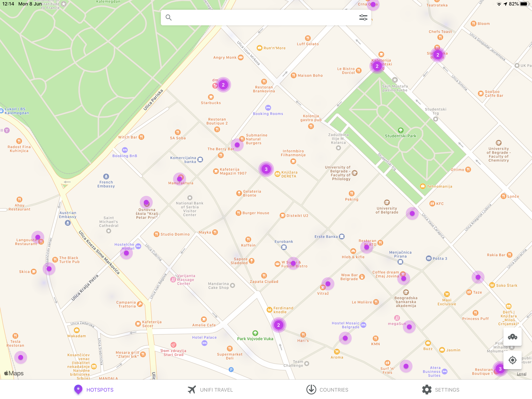Select the hotspot marker next to megaSun
532x399 pixels.
[x=409, y=327]
